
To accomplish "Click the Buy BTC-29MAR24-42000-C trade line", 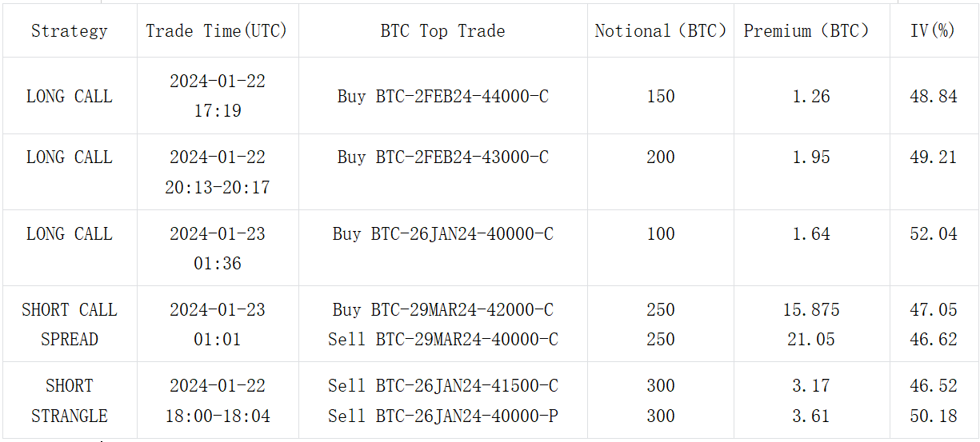I will pos(442,310).
